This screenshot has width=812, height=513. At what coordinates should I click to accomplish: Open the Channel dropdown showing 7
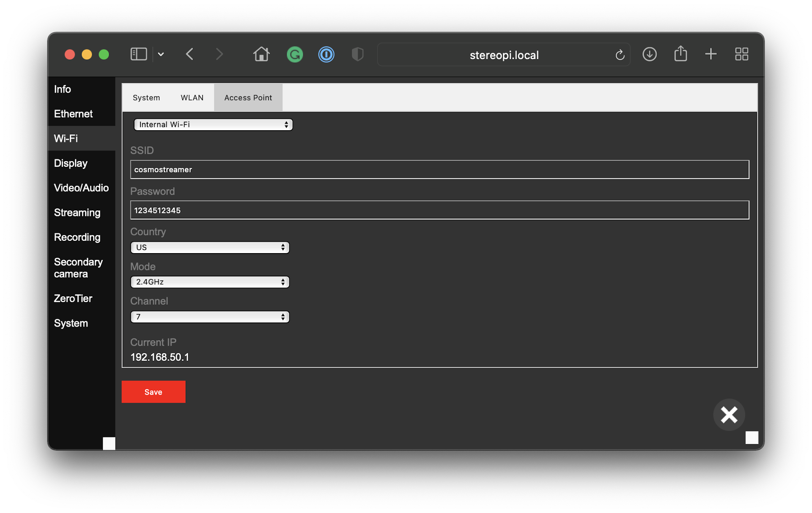point(210,317)
